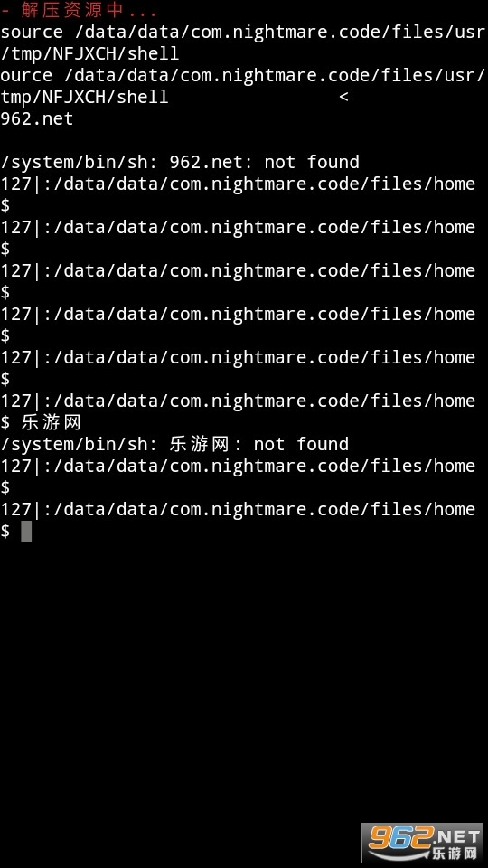Click the '$ 乐游网' command entry

pos(41,422)
